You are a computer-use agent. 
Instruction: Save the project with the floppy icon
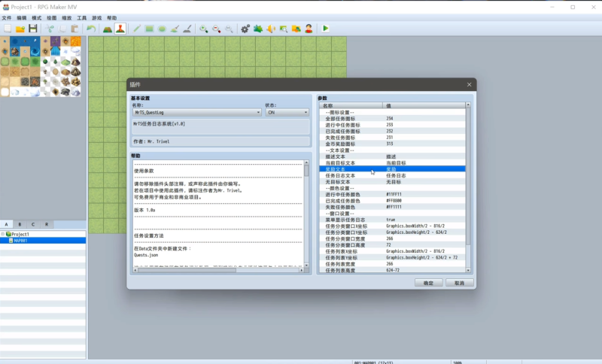click(x=33, y=29)
